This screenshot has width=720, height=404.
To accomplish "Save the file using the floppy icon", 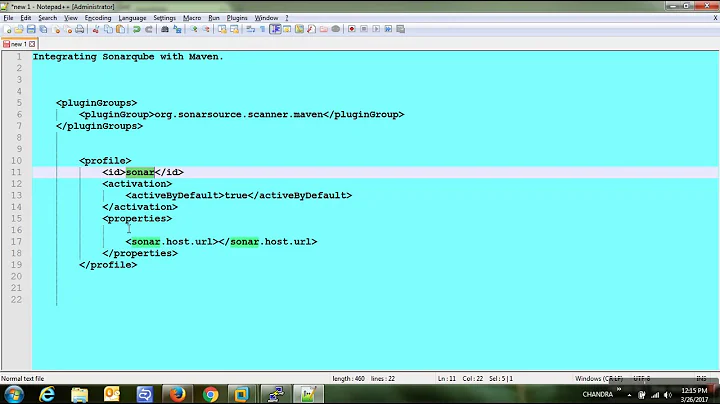I will (31, 29).
